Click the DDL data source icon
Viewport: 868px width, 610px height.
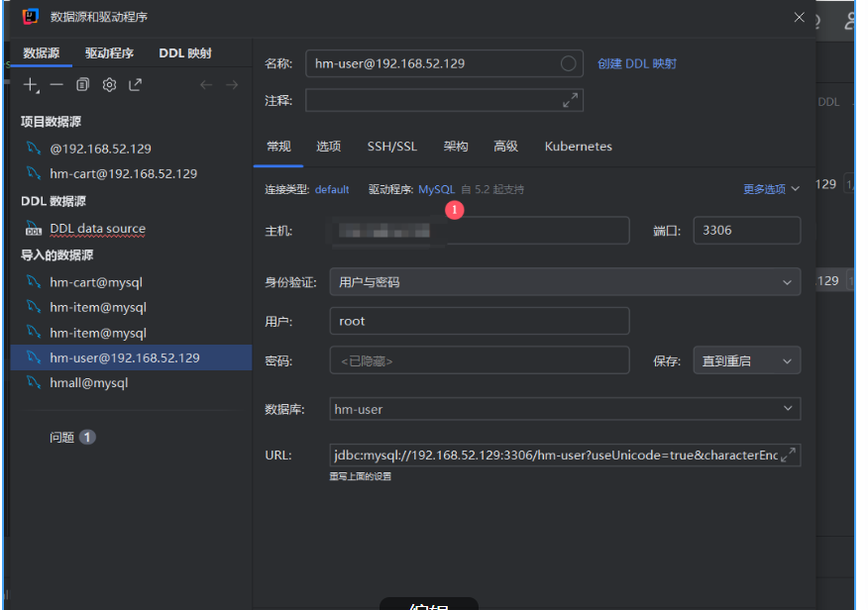tap(34, 229)
